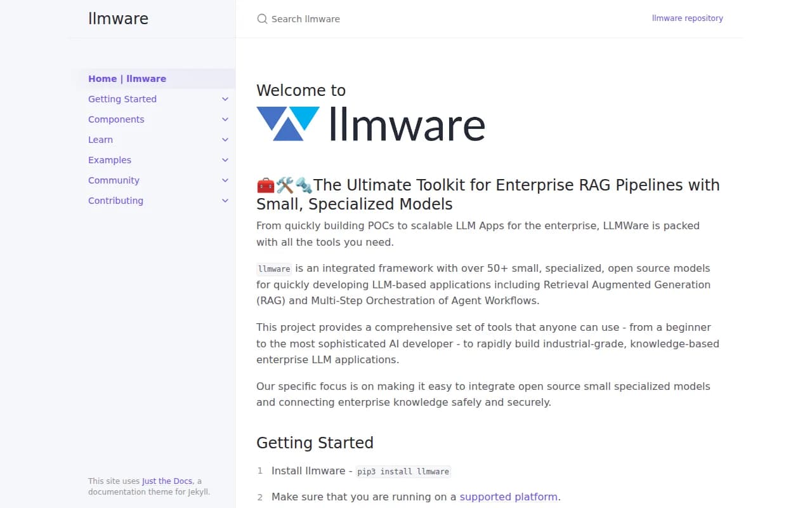Open the Components sidebar link
The width and height of the screenshot is (812, 508).
[116, 119]
